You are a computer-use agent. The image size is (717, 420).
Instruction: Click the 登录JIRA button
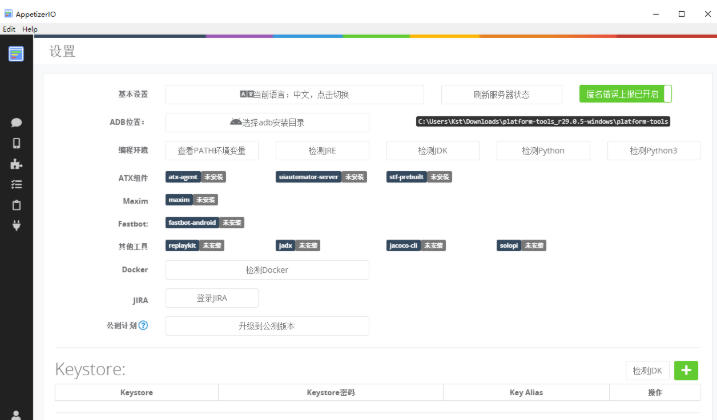point(212,298)
